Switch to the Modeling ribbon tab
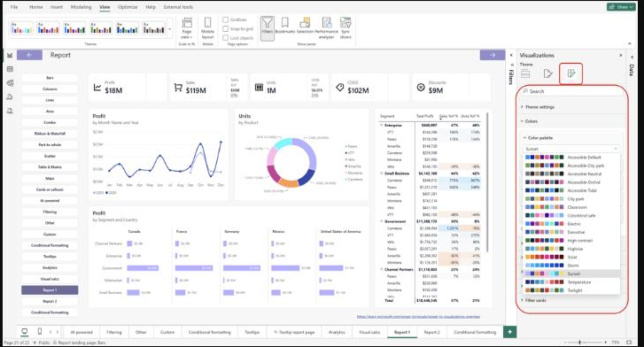The image size is (644, 347). point(81,7)
